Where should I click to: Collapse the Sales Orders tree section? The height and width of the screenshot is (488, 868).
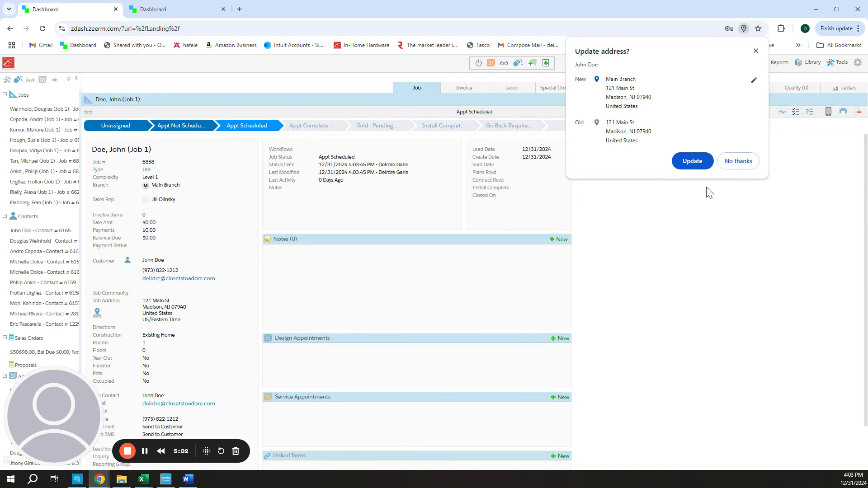(x=5, y=338)
